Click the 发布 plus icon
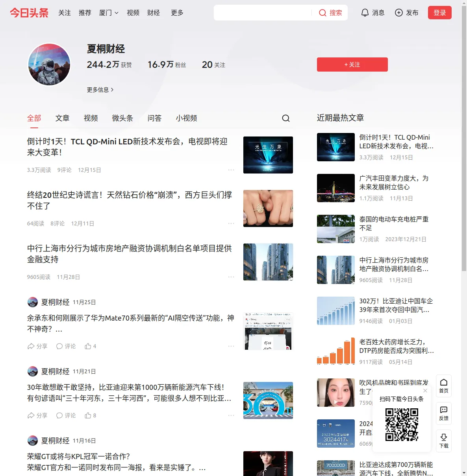The image size is (467, 476). pos(399,13)
